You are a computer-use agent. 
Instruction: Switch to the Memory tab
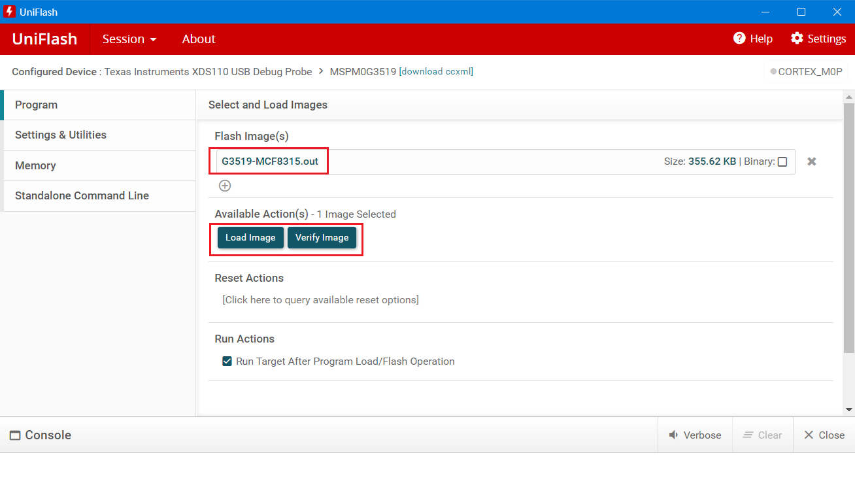tap(35, 165)
